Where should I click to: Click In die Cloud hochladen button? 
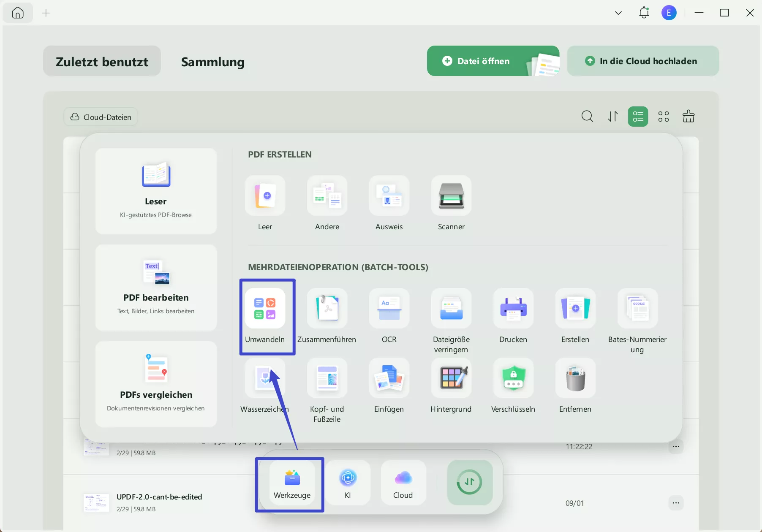[x=643, y=61]
